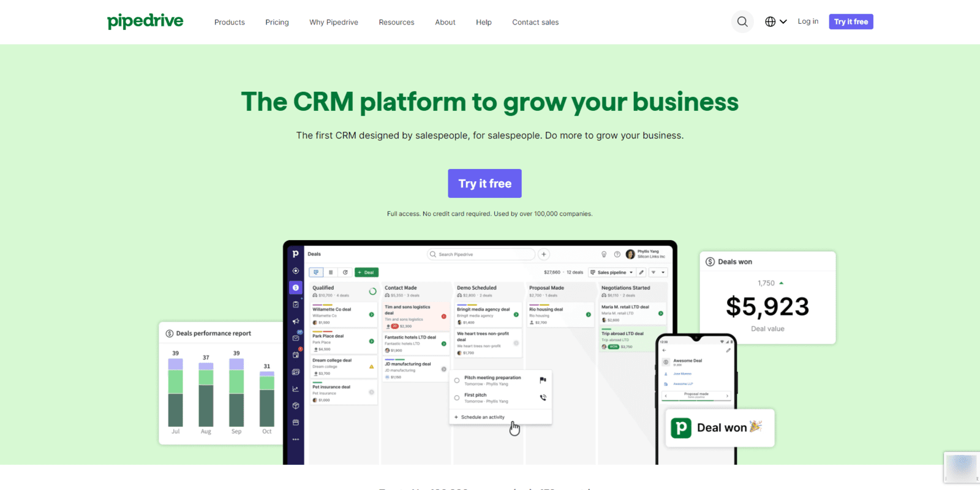Click the Search Pipedrive field in mockup
This screenshot has width=980, height=490.
click(x=481, y=254)
